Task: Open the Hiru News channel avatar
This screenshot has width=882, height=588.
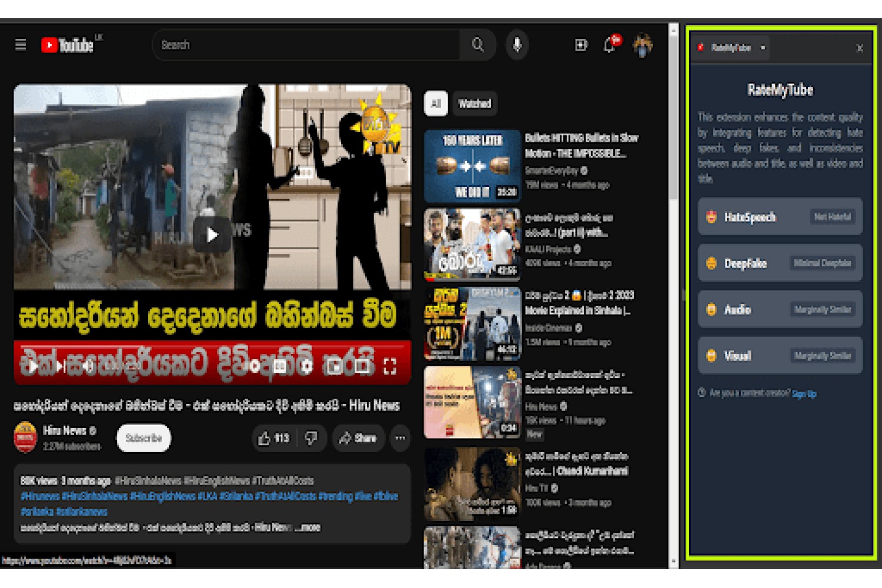Action: (25, 437)
